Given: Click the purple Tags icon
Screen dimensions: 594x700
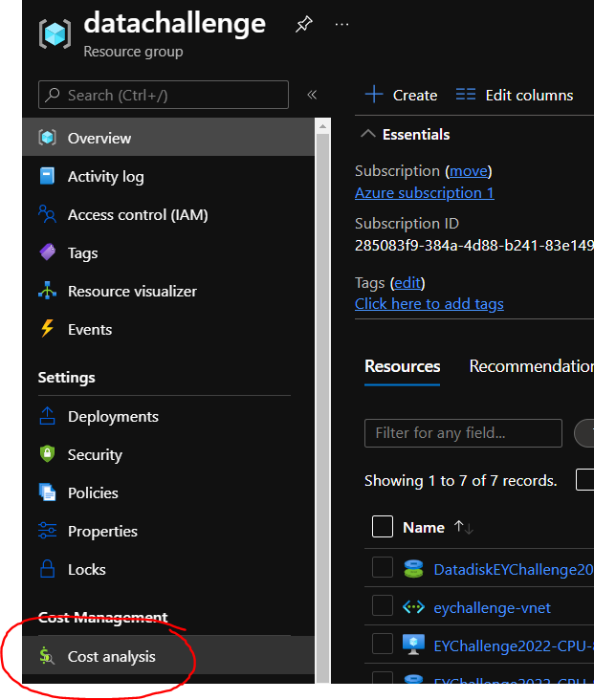Looking at the screenshot, I should [47, 252].
